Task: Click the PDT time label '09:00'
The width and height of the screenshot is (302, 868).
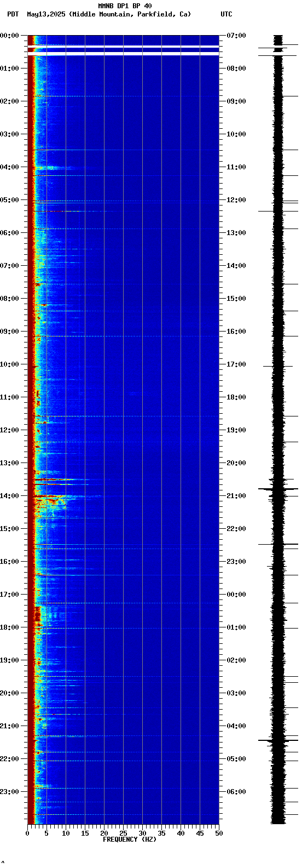Action: tap(9, 332)
